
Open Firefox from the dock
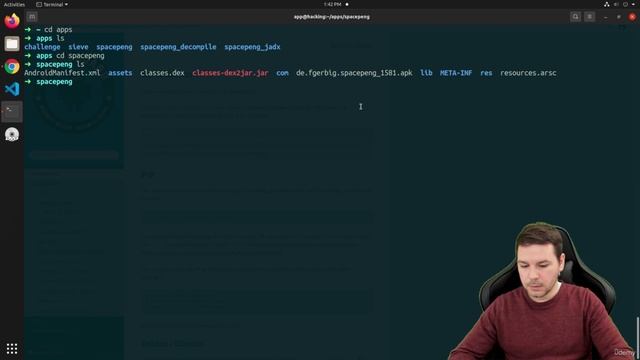tap(12, 20)
